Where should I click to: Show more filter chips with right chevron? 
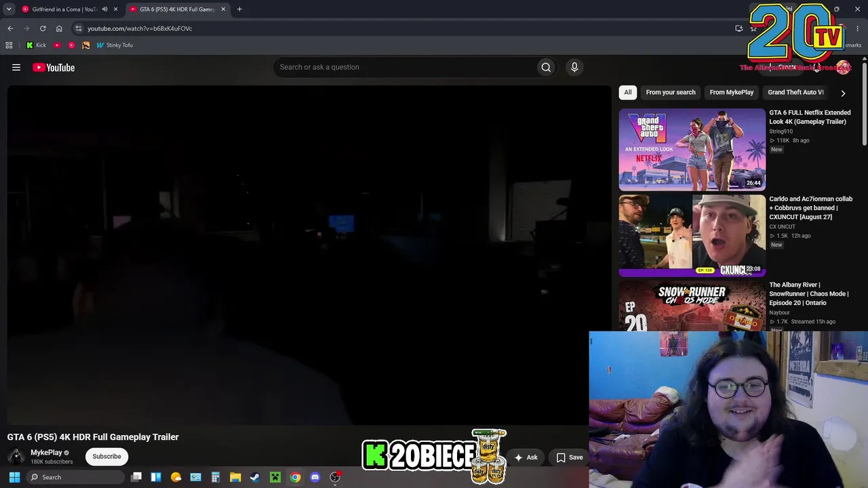pos(843,93)
